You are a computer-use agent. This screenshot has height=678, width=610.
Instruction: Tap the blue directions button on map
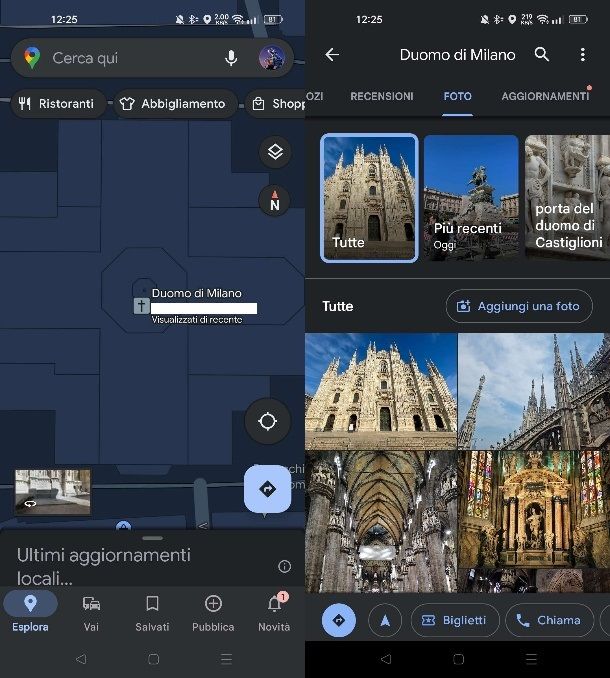(268, 489)
